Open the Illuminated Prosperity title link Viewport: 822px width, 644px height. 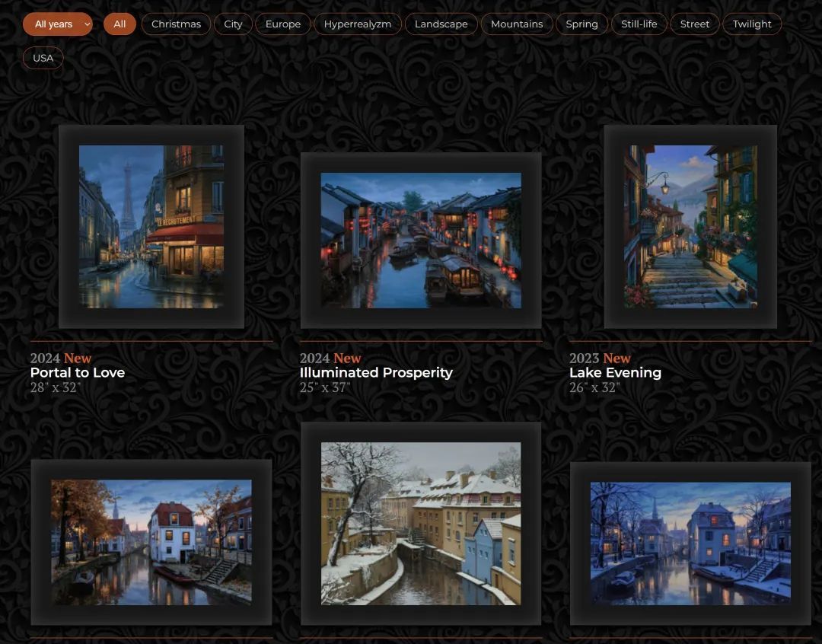[376, 373]
